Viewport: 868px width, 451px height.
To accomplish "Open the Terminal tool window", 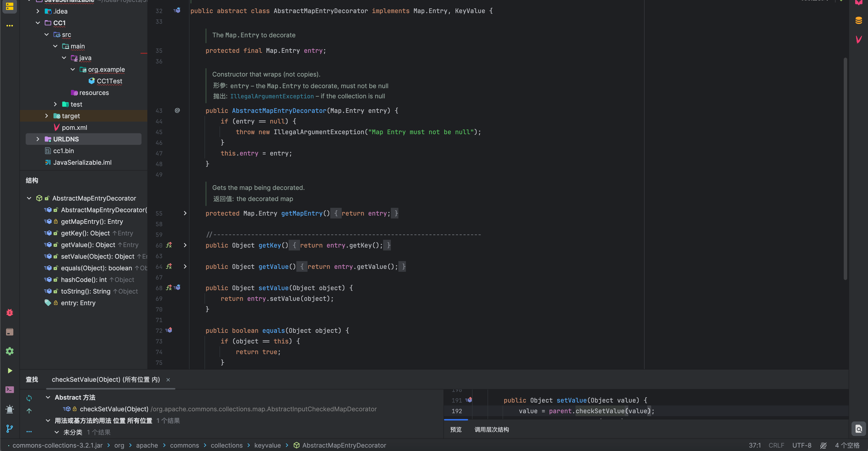I will point(9,390).
